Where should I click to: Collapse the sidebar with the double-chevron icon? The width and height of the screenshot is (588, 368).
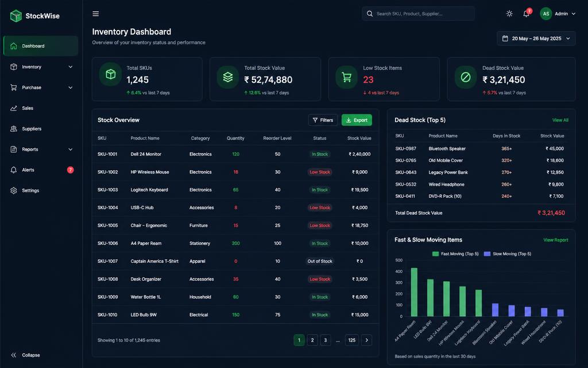[x=14, y=355]
